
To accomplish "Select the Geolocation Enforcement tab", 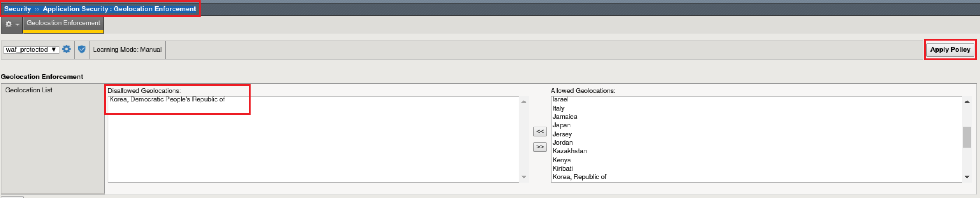I will click(x=63, y=23).
